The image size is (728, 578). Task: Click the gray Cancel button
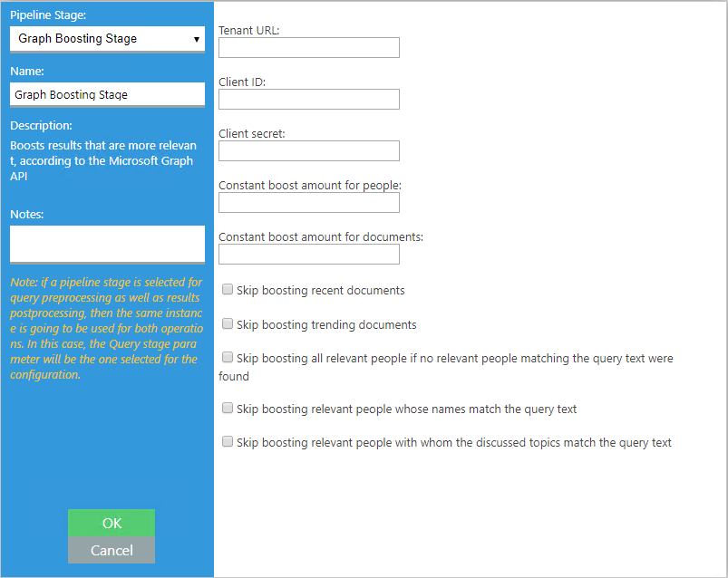point(112,550)
